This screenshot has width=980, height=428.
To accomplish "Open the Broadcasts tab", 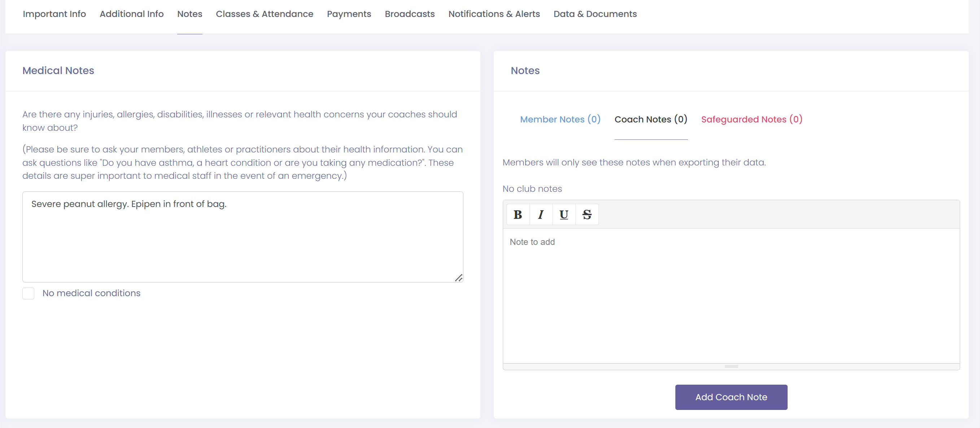I will [409, 14].
